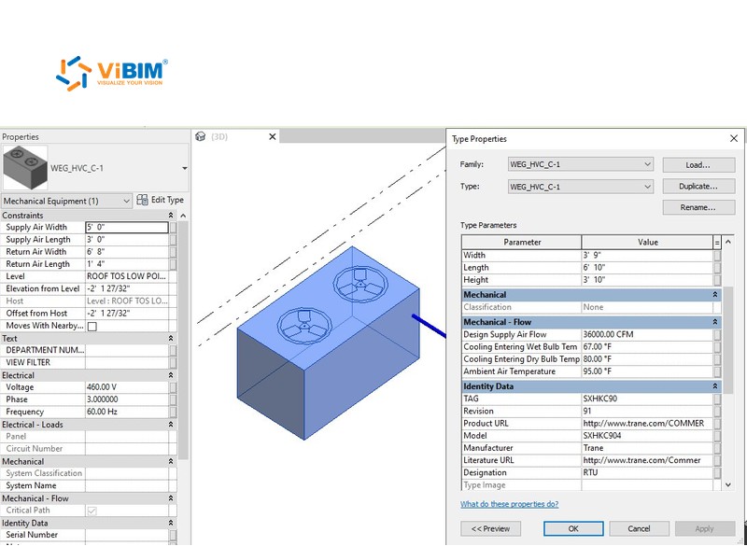Collapse the Text section in Properties
Viewport: 747px width, 560px height.
pyautogui.click(x=171, y=338)
